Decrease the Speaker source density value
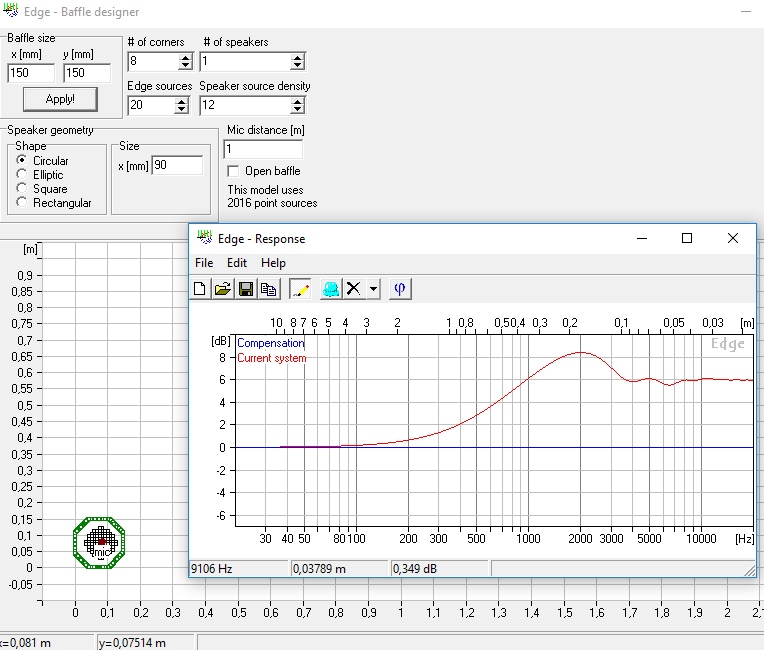 297,110
